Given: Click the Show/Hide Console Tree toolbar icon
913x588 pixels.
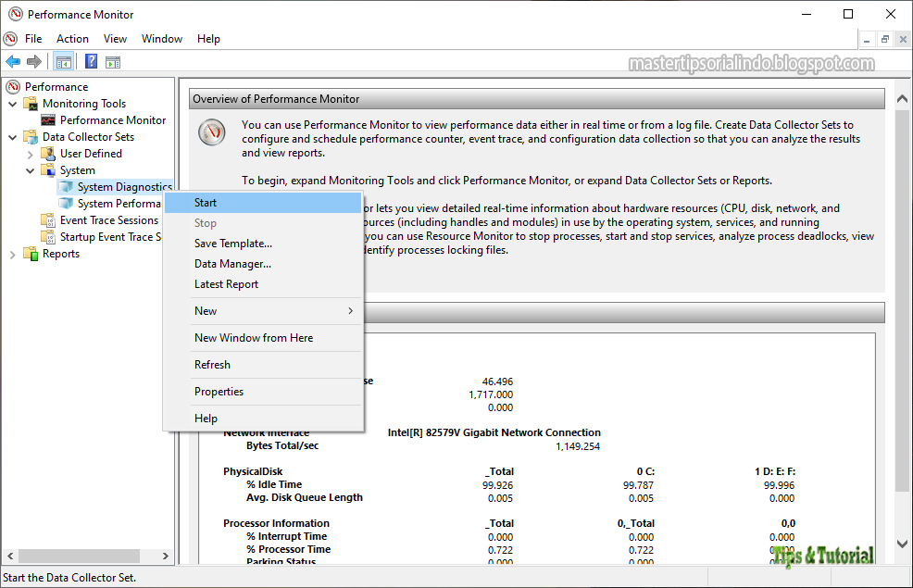Looking at the screenshot, I should coord(63,61).
